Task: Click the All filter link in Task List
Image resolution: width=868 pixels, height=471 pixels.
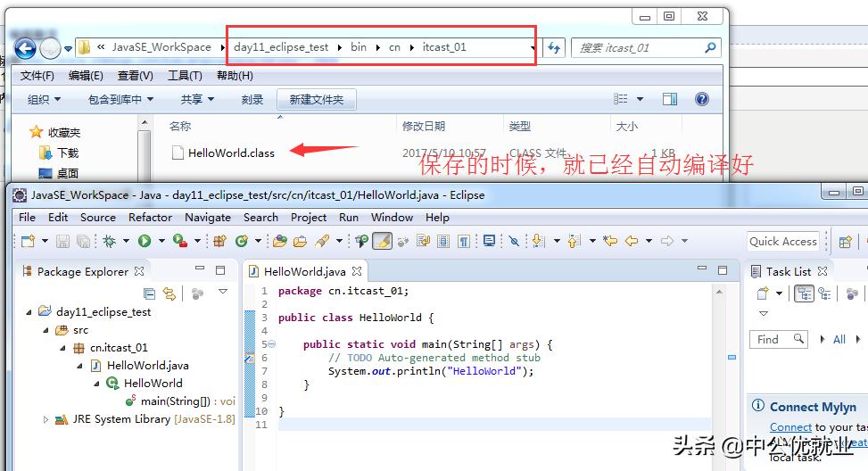Action: click(x=839, y=340)
